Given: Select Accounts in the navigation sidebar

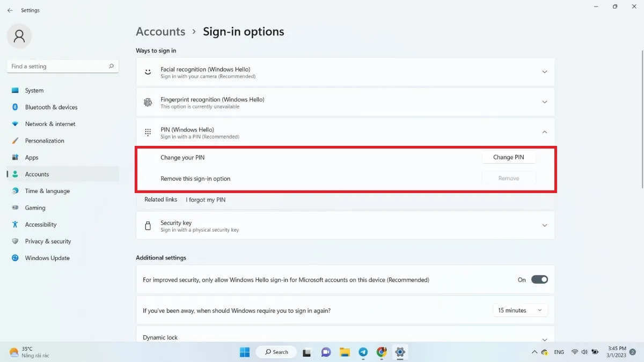Looking at the screenshot, I should (x=37, y=174).
